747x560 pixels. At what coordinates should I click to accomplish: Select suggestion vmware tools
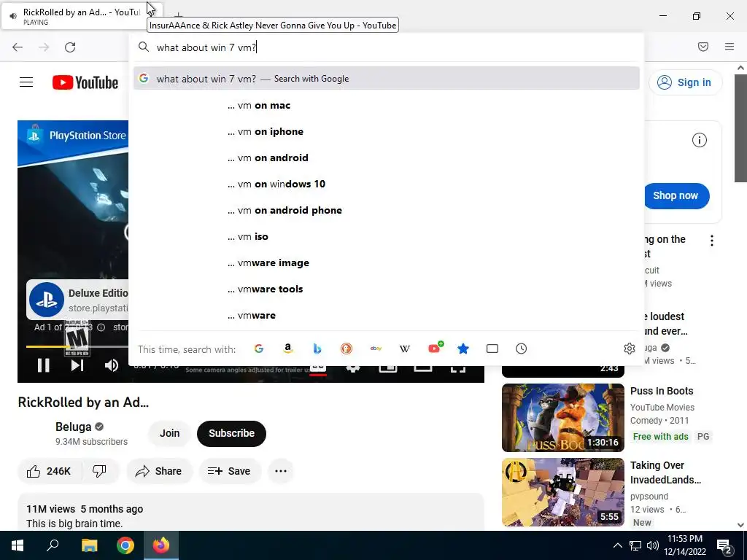click(x=387, y=289)
